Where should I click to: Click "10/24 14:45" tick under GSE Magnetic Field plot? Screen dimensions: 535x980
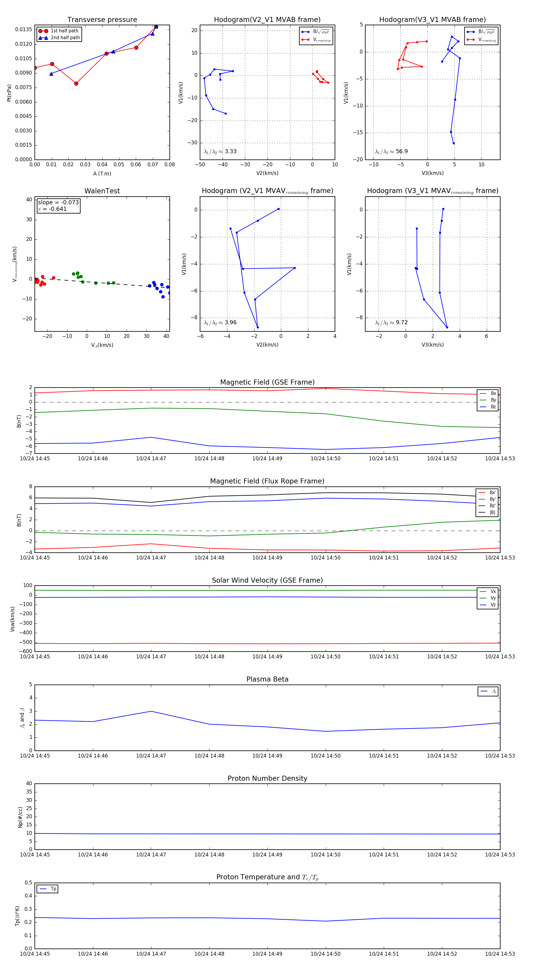pos(35,459)
